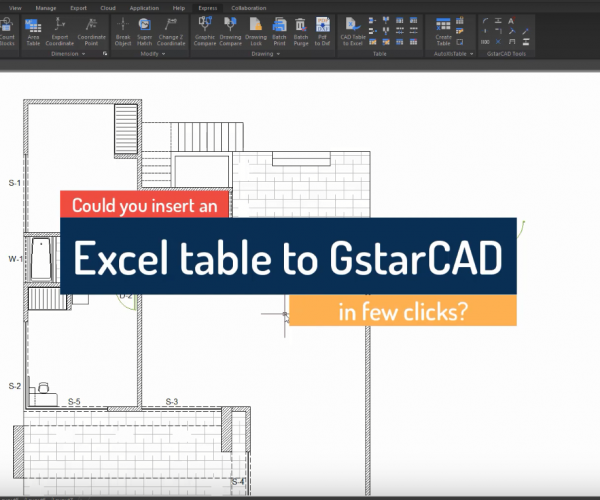Click the letter A text icon in GstarCAD Tools
Viewport: 600px width, 500px height.
(511, 21)
